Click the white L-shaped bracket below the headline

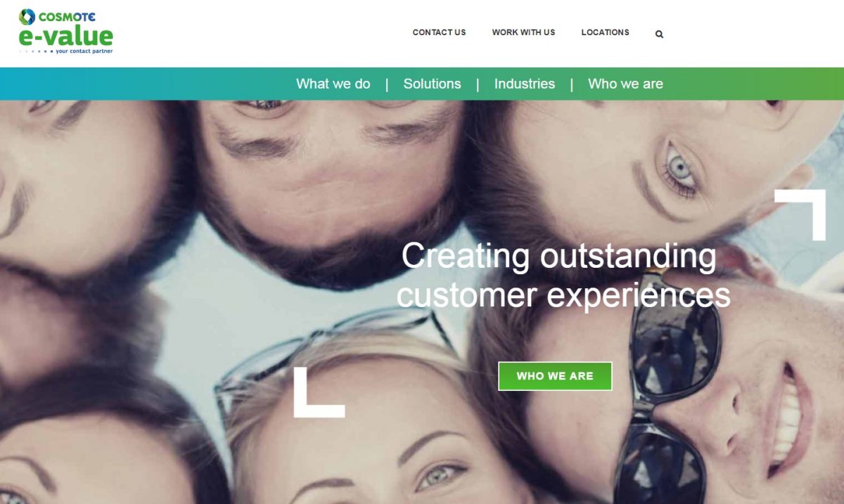click(319, 392)
